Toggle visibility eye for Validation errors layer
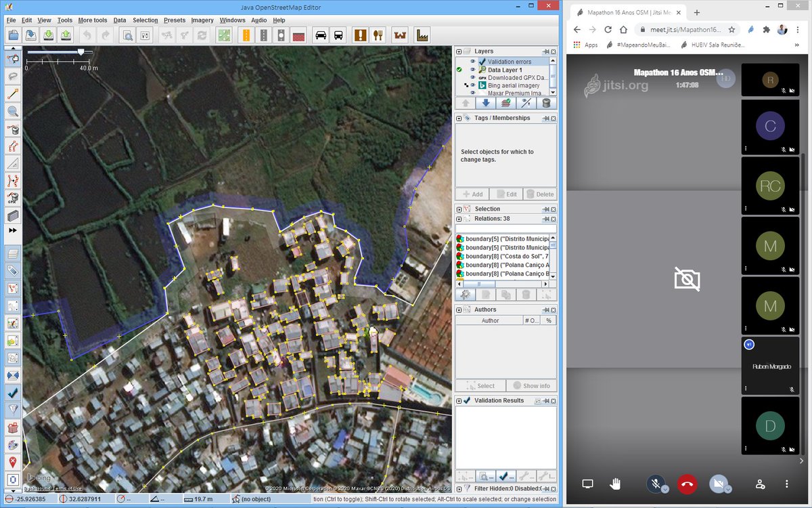This screenshot has height=508, width=812. [x=473, y=62]
